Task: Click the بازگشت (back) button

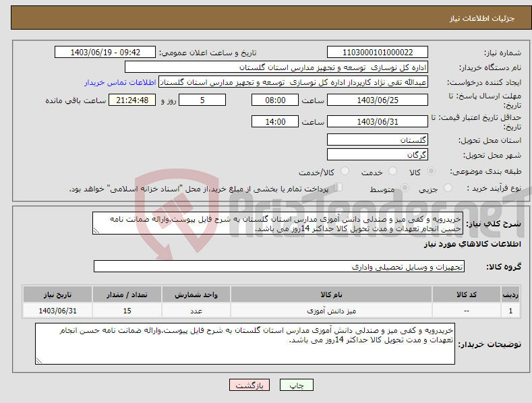Action: 249,385
